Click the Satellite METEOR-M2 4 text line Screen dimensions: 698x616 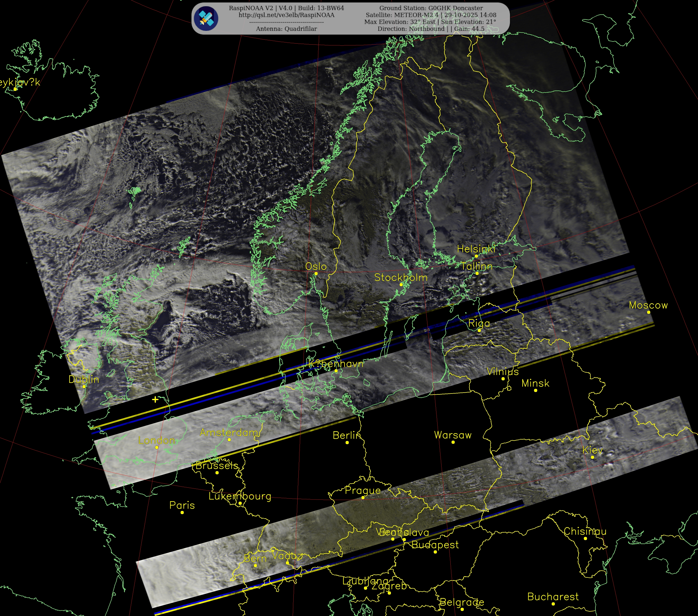pos(431,15)
